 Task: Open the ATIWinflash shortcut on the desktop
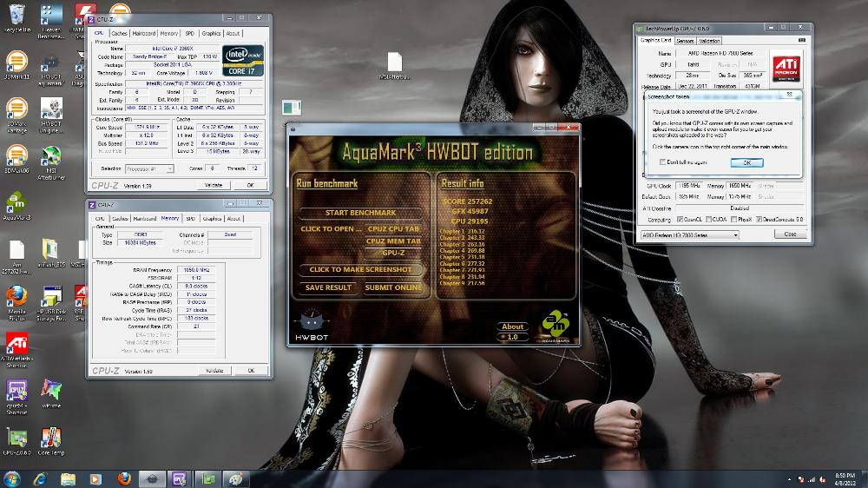17,350
